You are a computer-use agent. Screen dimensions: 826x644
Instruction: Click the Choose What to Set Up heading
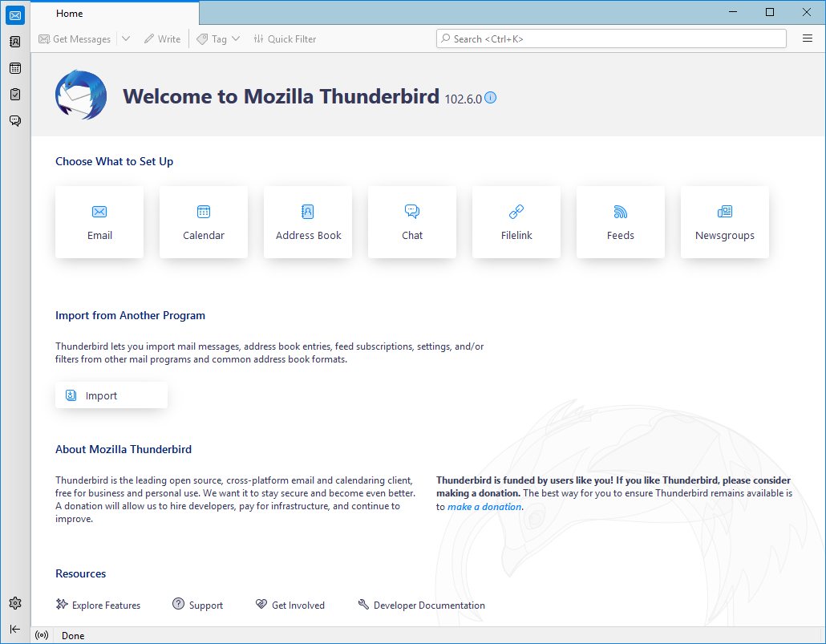coord(115,161)
